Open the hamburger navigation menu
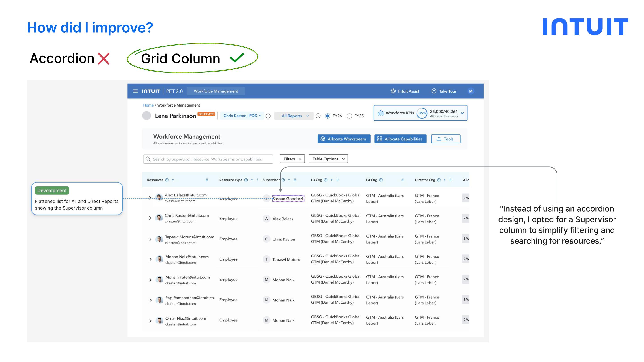 click(135, 91)
